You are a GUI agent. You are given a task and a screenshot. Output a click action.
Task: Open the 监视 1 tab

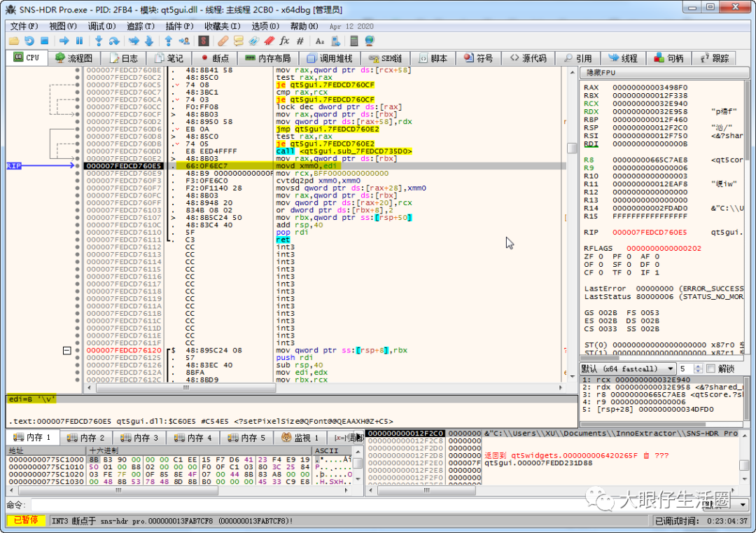click(300, 438)
